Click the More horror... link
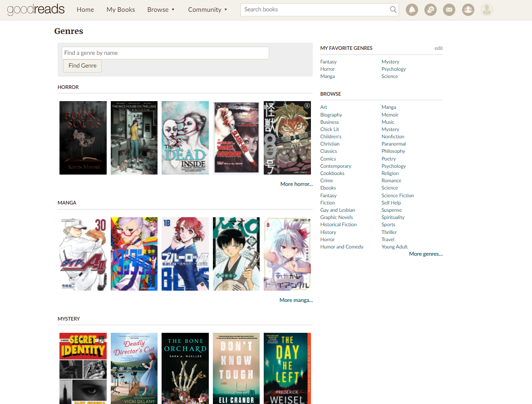 [296, 184]
